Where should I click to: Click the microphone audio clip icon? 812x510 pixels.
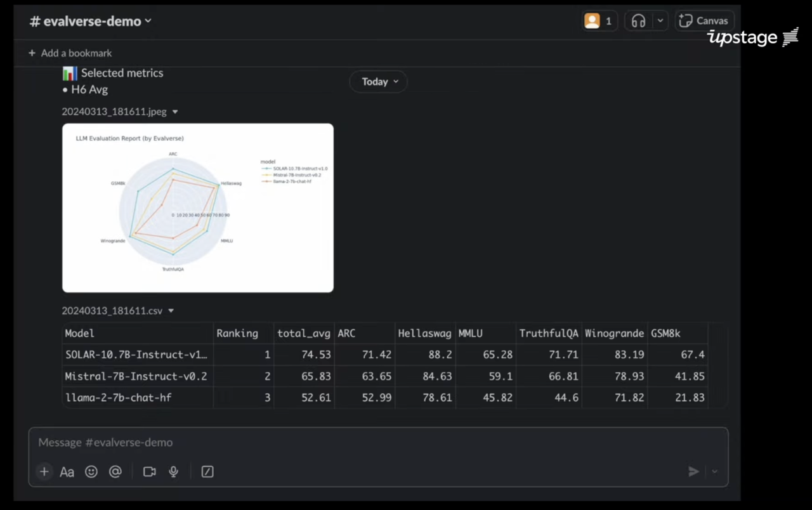[173, 471]
